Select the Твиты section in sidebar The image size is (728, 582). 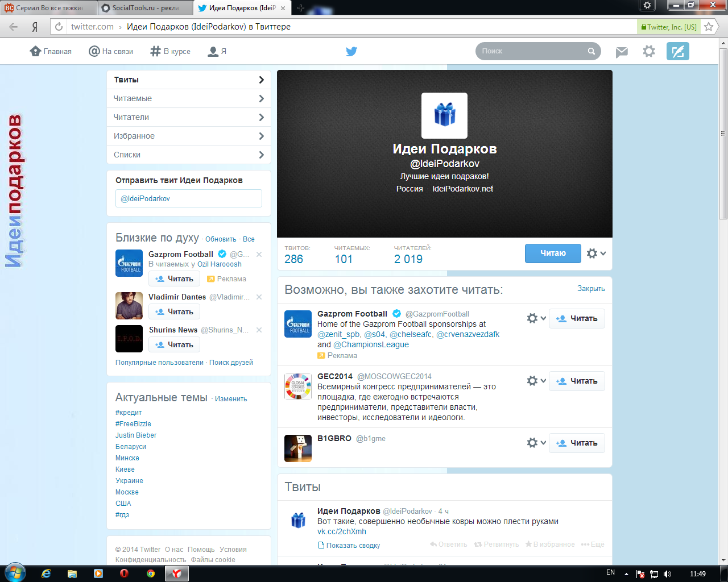(x=189, y=80)
